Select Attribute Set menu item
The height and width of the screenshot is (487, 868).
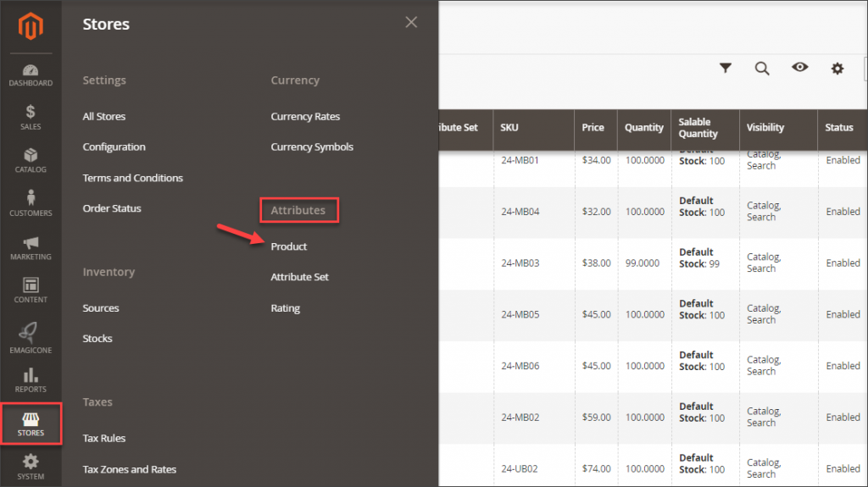pos(299,277)
